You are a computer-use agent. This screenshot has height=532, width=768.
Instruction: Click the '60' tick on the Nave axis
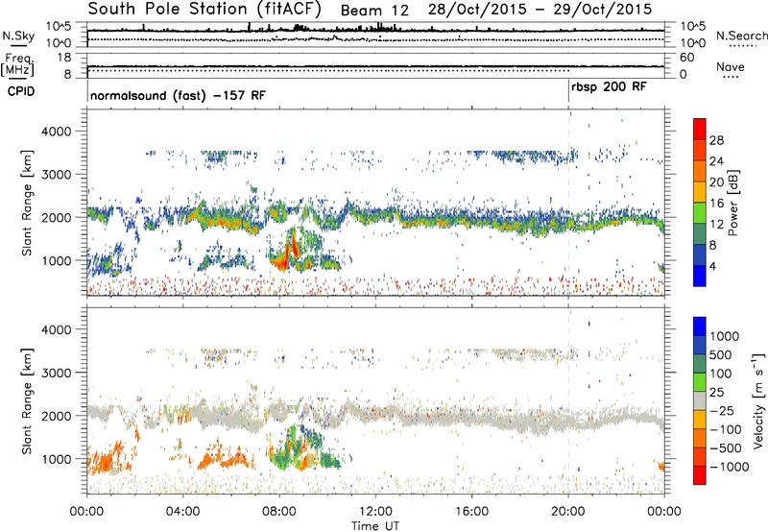686,58
